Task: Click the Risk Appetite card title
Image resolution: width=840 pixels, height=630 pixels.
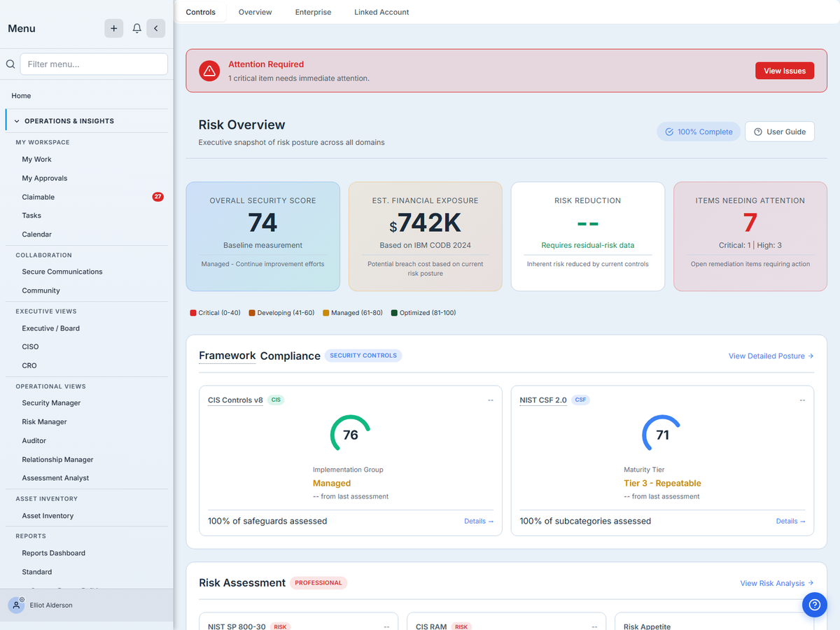Action: (647, 626)
